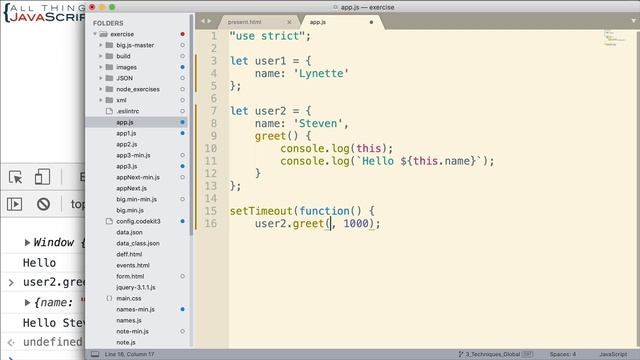Screen dimensions: 640x360
Task: Open appNext.js file
Action: click(x=131, y=188)
